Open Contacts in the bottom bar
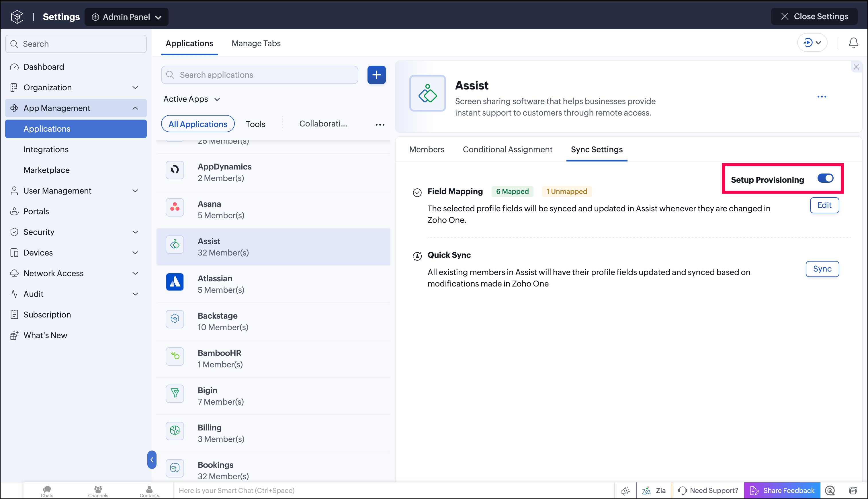 click(x=149, y=491)
